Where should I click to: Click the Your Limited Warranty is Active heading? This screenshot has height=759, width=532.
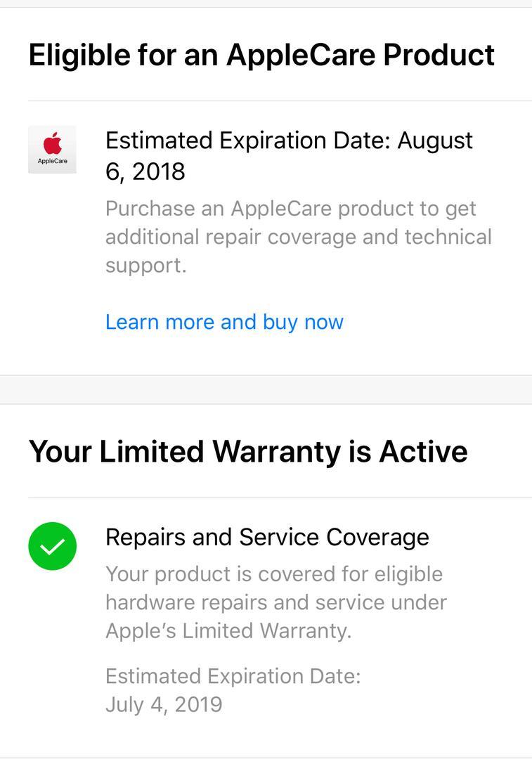coord(248,452)
